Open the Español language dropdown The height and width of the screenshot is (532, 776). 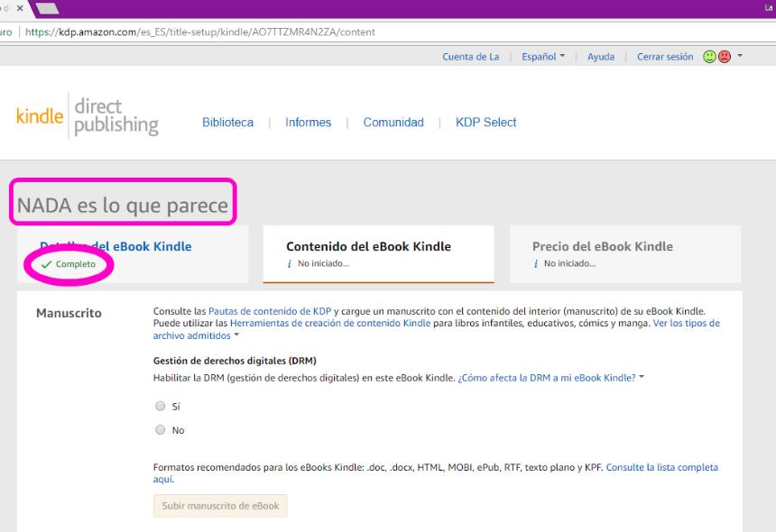(540, 55)
